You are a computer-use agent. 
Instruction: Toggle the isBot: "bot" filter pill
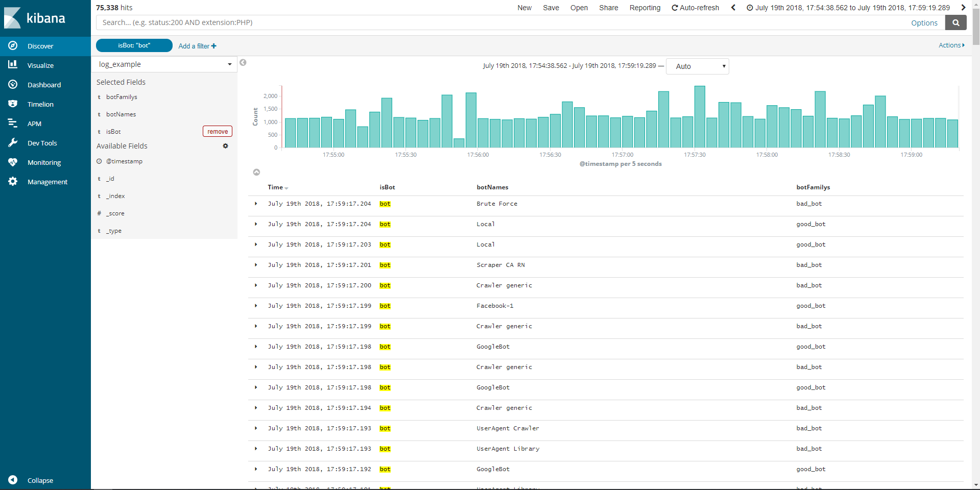pyautogui.click(x=134, y=45)
